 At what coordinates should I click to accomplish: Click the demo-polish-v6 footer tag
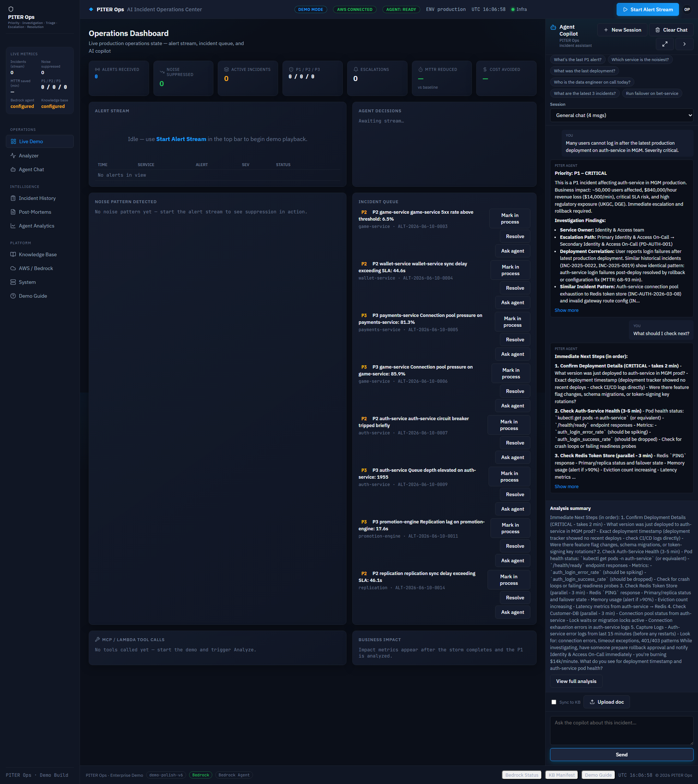[166, 775]
